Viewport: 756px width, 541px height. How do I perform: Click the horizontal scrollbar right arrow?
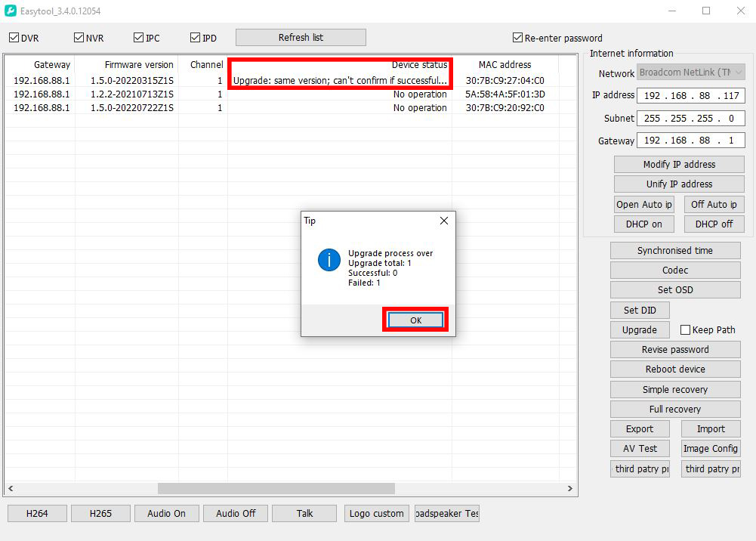coord(570,489)
